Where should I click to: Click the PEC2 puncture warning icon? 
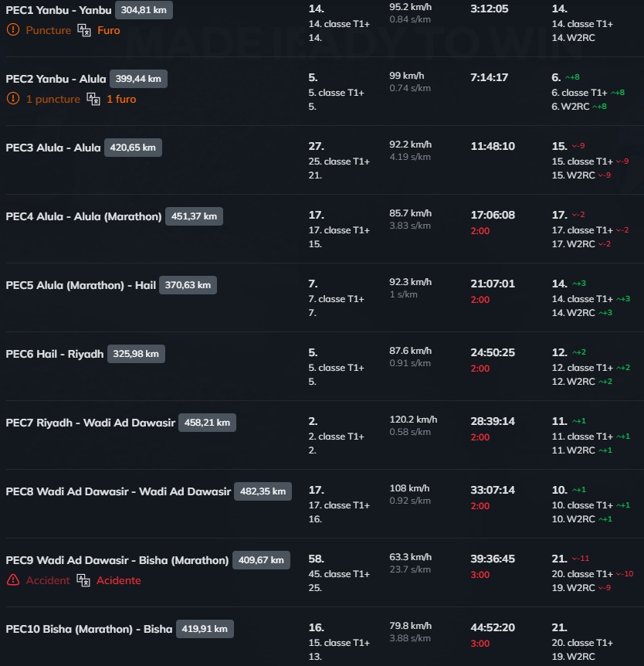point(12,99)
